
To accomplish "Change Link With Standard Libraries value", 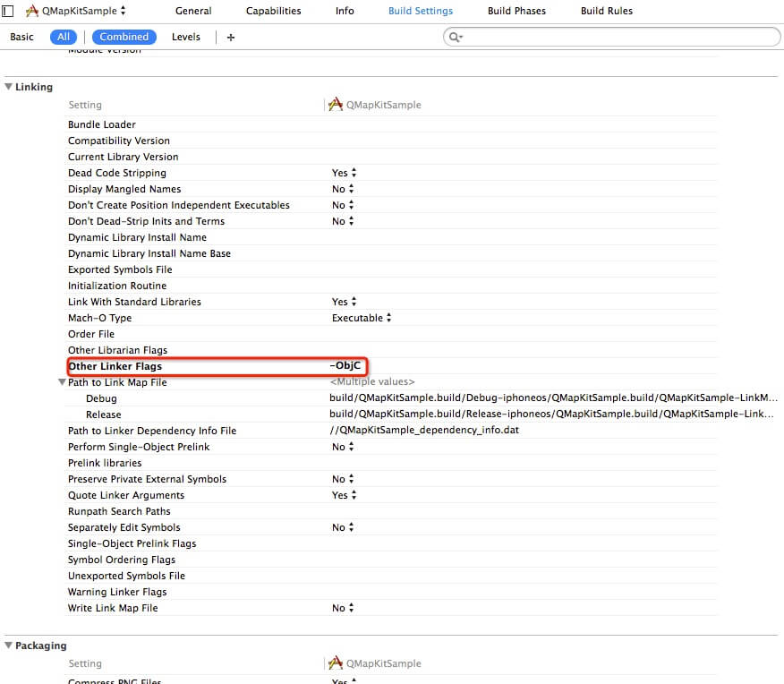I will click(x=344, y=302).
